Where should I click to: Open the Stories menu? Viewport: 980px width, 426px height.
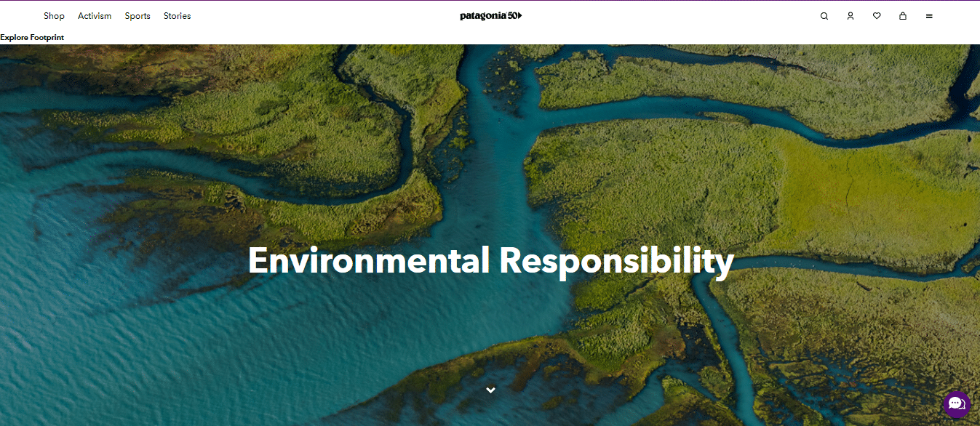178,16
